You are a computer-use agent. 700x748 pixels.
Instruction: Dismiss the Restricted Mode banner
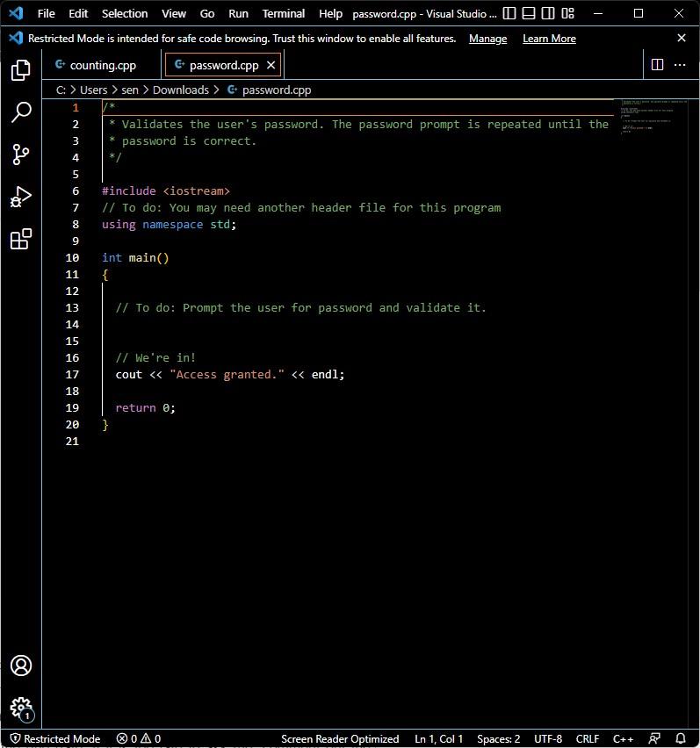coord(682,38)
